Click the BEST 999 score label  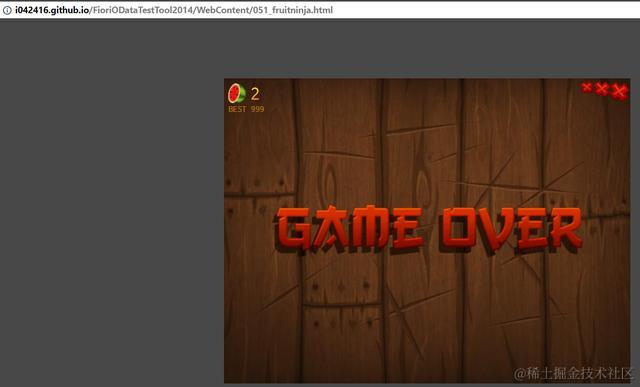[246, 109]
